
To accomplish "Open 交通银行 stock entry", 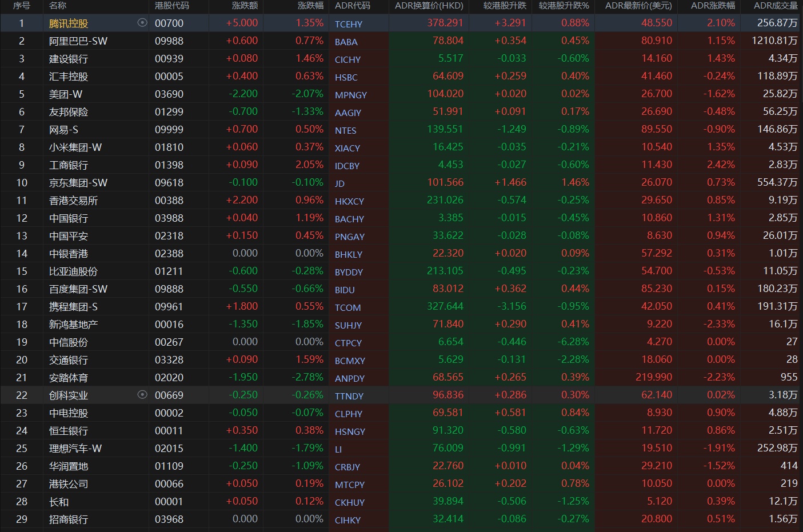I will (x=69, y=360).
